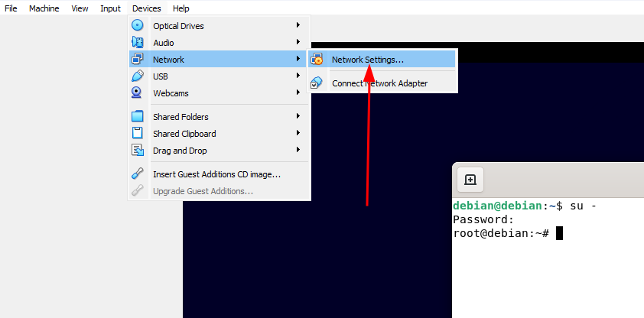Select Shared Folders menu entry
This screenshot has height=318, width=644.
pos(219,116)
